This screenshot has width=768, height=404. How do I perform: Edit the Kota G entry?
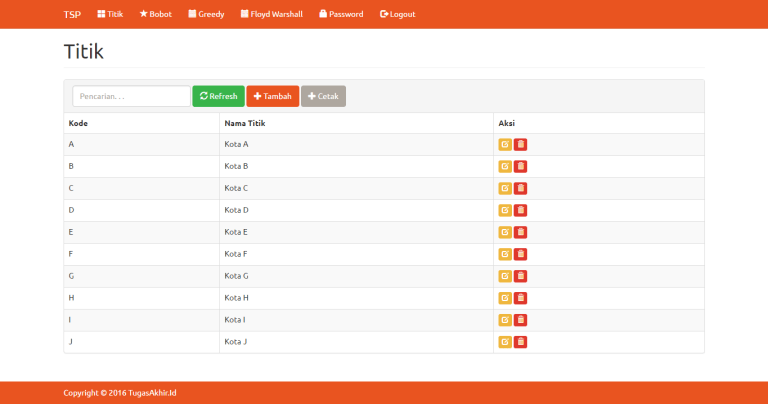pyautogui.click(x=505, y=276)
